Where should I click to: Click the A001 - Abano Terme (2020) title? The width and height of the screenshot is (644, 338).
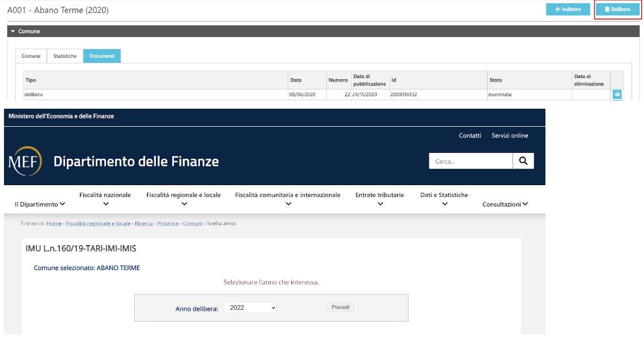(x=58, y=10)
